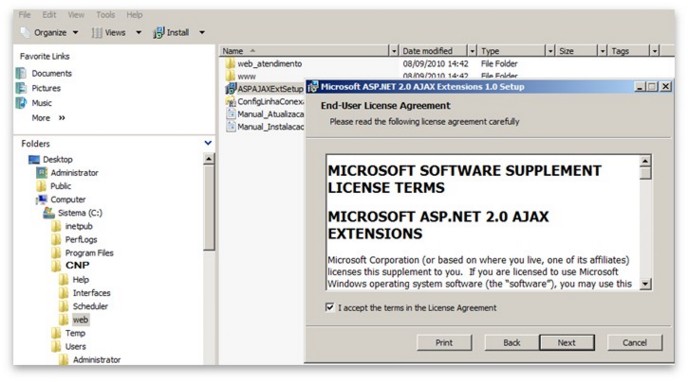This screenshot has width=688, height=382.
Task: Select the Public folder icon
Action: click(x=42, y=186)
